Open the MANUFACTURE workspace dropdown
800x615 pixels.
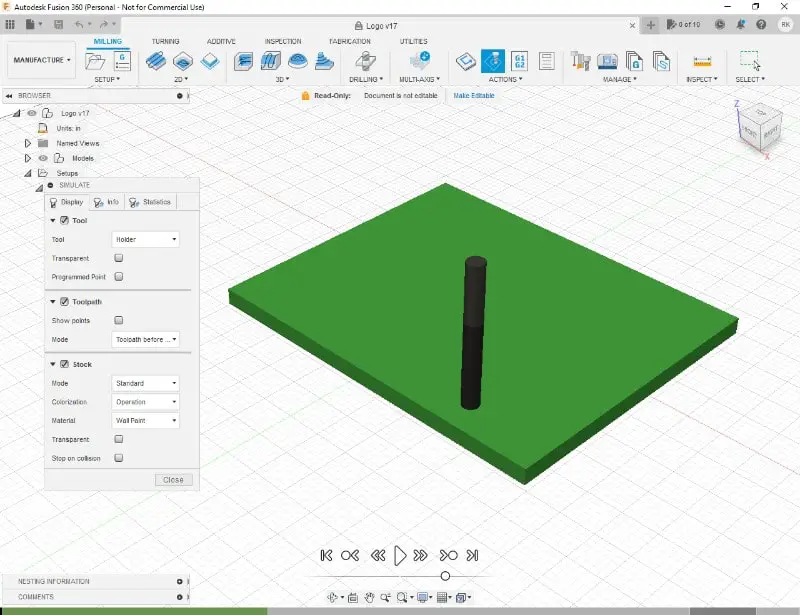42,60
